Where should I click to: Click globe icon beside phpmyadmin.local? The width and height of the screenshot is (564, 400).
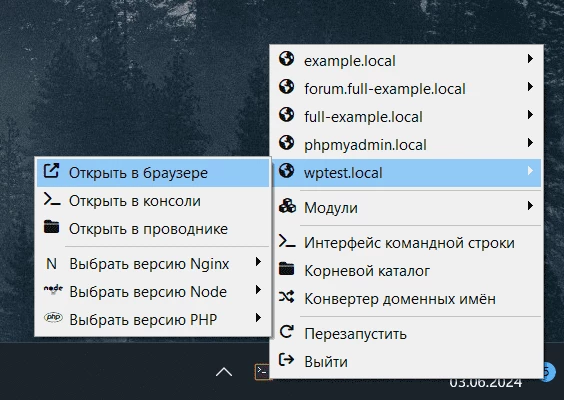click(x=286, y=143)
